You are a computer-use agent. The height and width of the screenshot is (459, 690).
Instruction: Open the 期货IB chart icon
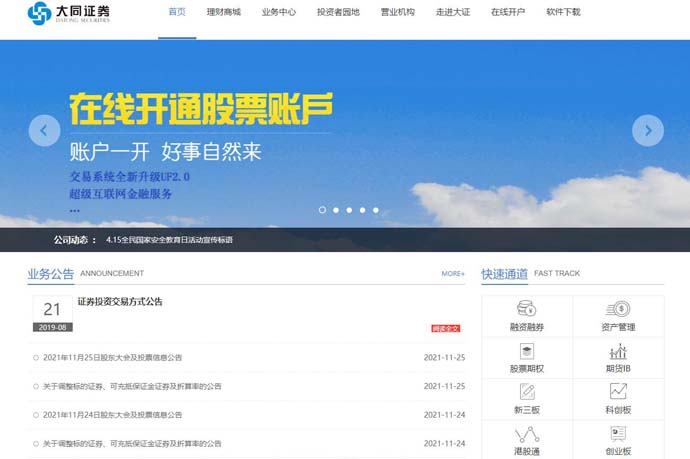point(618,351)
